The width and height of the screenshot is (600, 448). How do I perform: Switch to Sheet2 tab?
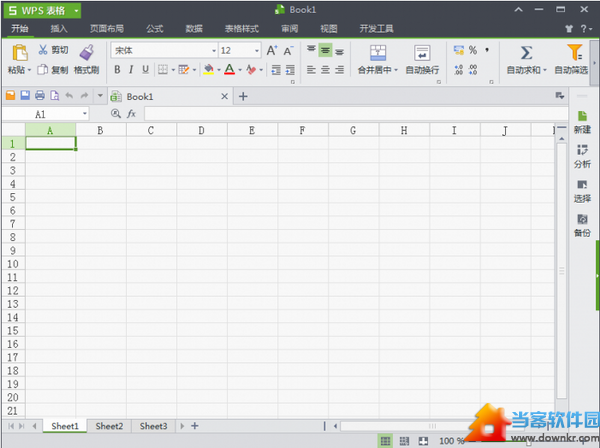click(x=109, y=426)
